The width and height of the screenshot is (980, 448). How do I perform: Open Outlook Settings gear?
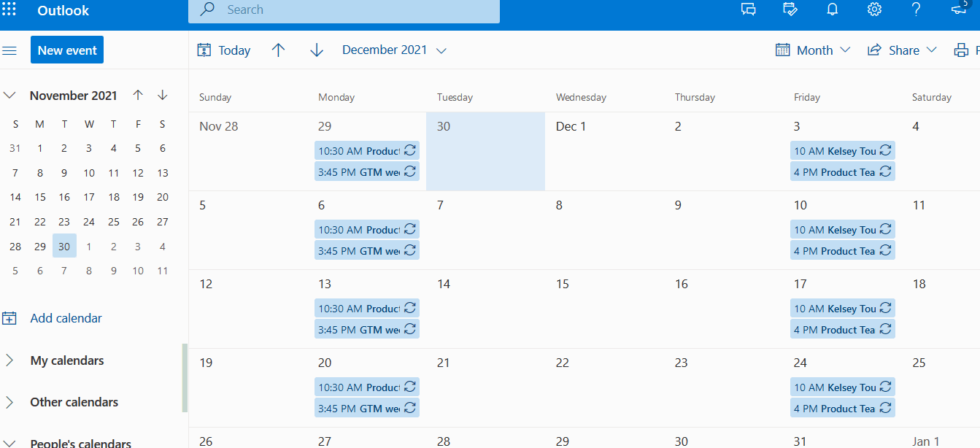pos(873,9)
